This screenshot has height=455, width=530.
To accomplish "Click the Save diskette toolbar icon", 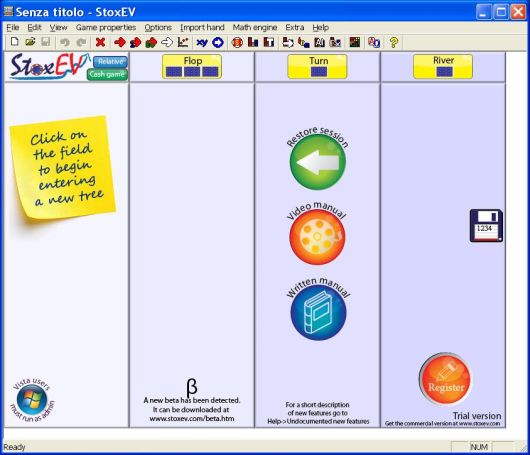I will 46,42.
